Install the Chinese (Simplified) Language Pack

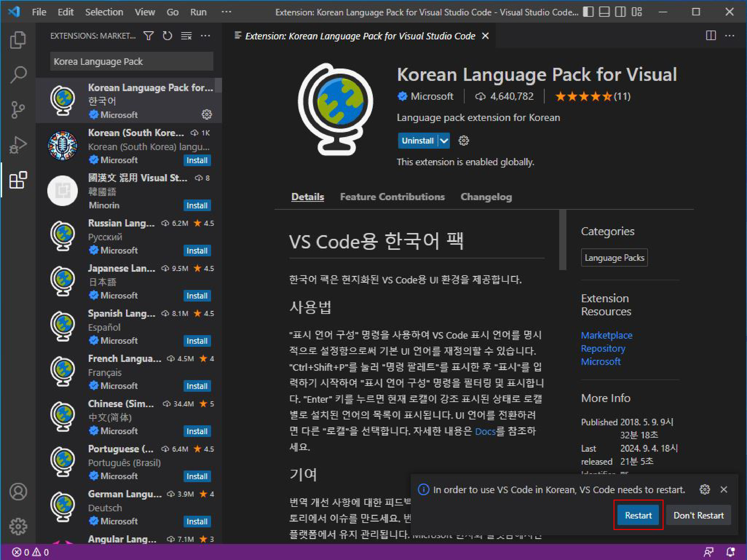[x=197, y=431]
